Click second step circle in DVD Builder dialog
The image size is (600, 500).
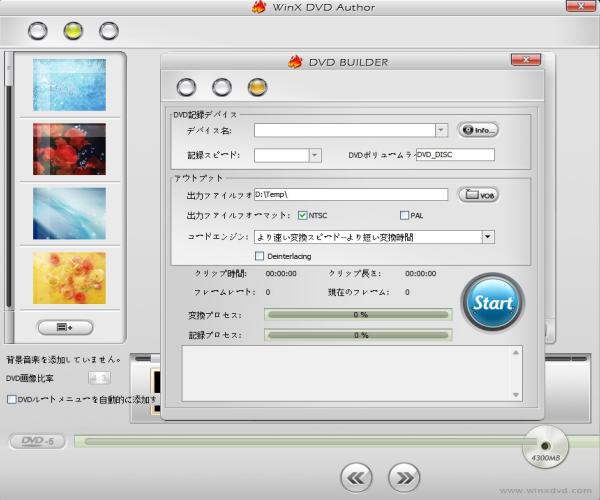222,87
